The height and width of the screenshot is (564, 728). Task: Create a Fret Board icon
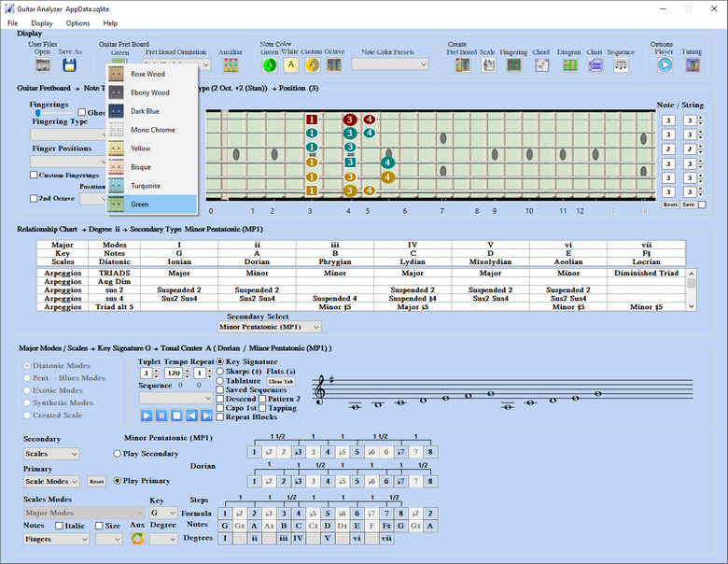point(462,65)
